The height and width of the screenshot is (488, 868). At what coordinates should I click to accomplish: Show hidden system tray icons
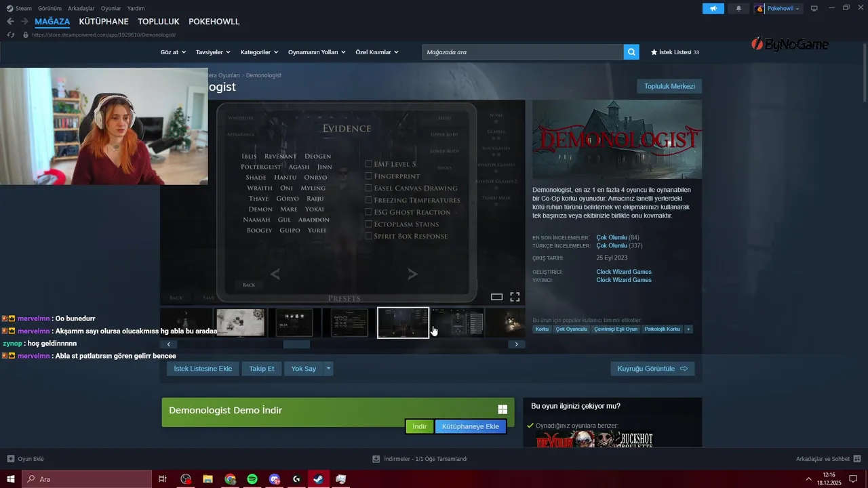click(808, 479)
